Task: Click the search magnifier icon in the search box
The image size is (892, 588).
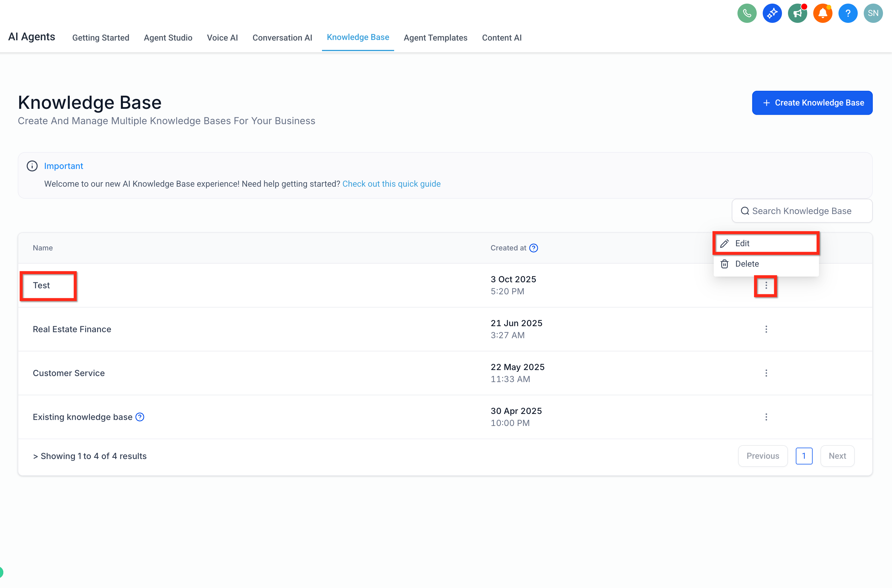Action: (x=745, y=211)
